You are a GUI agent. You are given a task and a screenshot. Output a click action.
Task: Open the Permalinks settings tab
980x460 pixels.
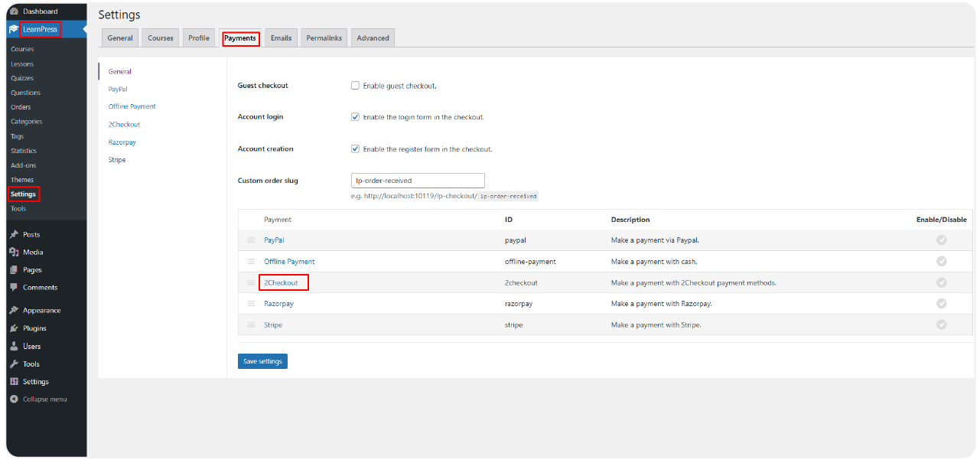point(324,38)
